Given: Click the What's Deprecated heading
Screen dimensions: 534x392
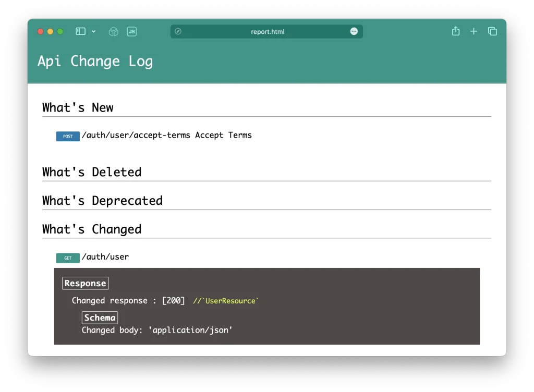Looking at the screenshot, I should (x=102, y=200).
